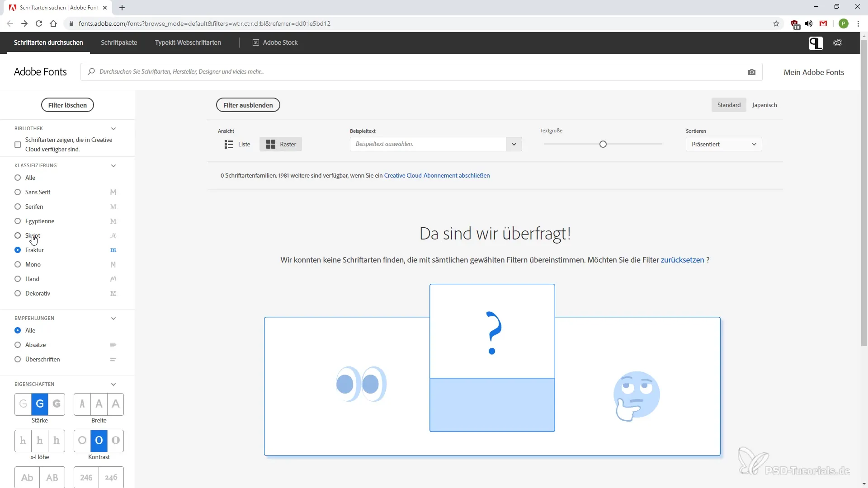Select narrow width A under Breite
Image resolution: width=868 pixels, height=488 pixels.
coord(82,404)
